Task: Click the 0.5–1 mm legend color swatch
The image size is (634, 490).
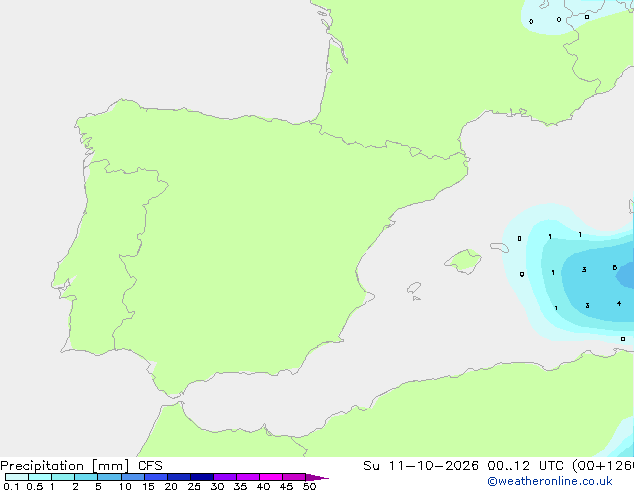Action: click(40, 477)
